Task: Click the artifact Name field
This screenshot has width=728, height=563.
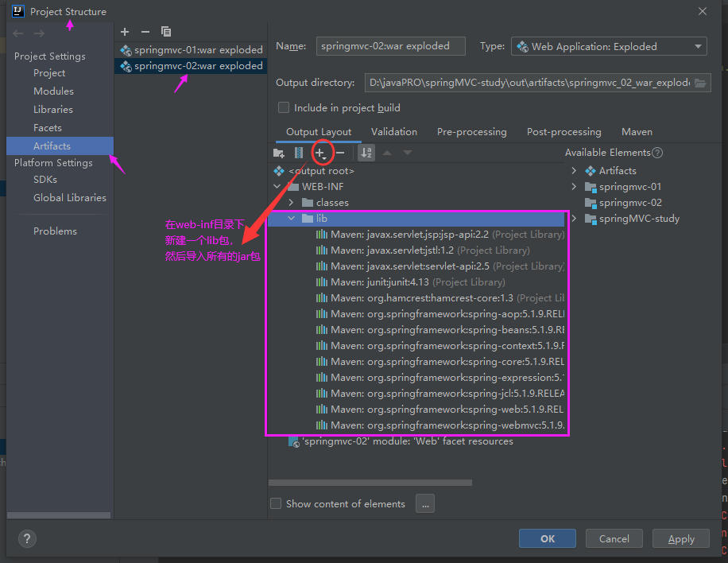Action: coord(390,46)
